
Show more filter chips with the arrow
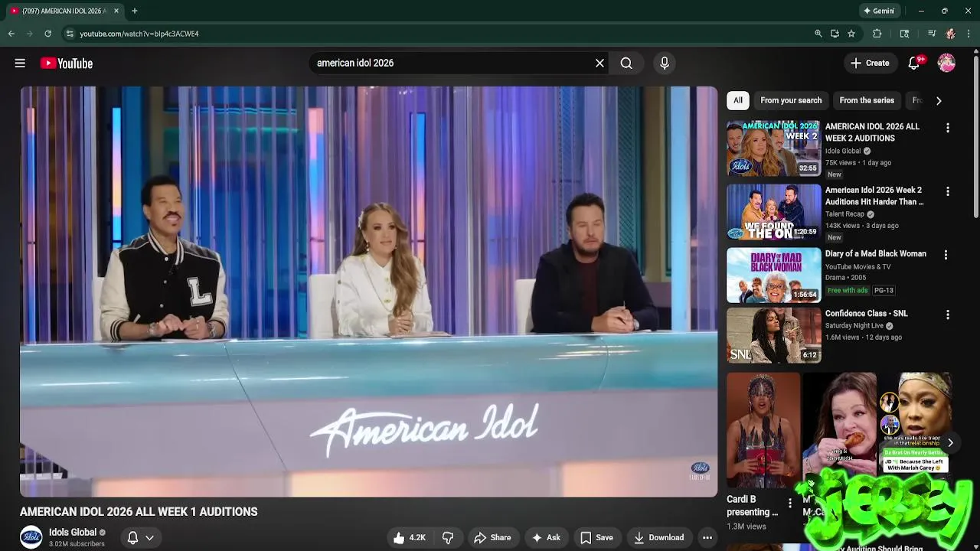[x=939, y=100]
